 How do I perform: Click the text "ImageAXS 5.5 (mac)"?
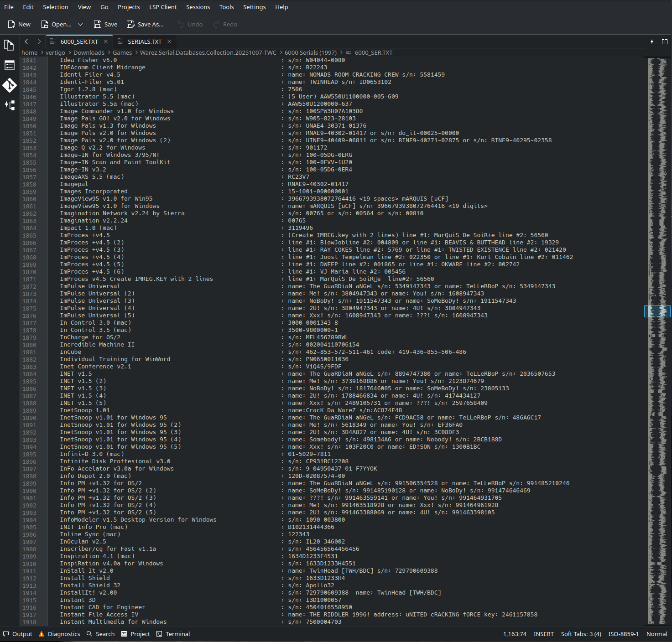coord(92,177)
